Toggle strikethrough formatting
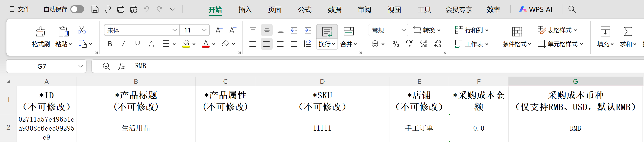 click(x=151, y=44)
